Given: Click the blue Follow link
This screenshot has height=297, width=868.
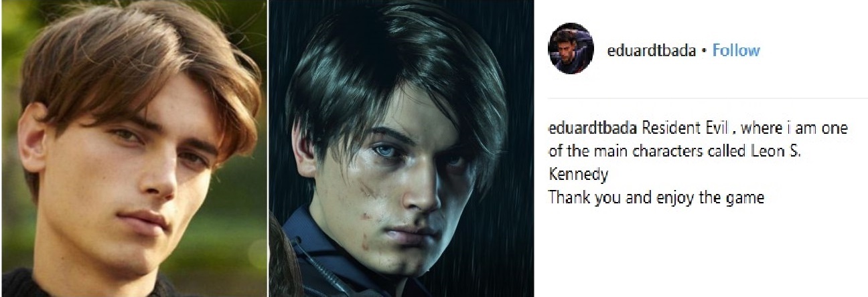Looking at the screenshot, I should 736,51.
